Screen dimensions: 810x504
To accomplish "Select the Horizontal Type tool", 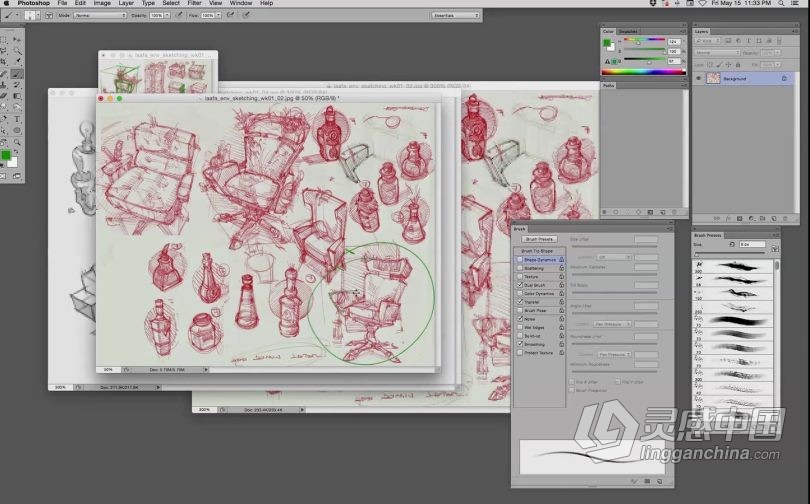I will tap(17, 119).
